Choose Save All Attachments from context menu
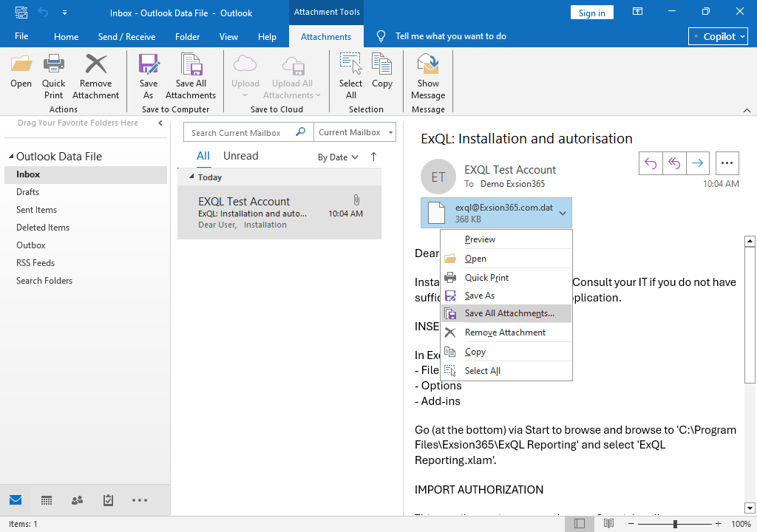 pyautogui.click(x=509, y=313)
